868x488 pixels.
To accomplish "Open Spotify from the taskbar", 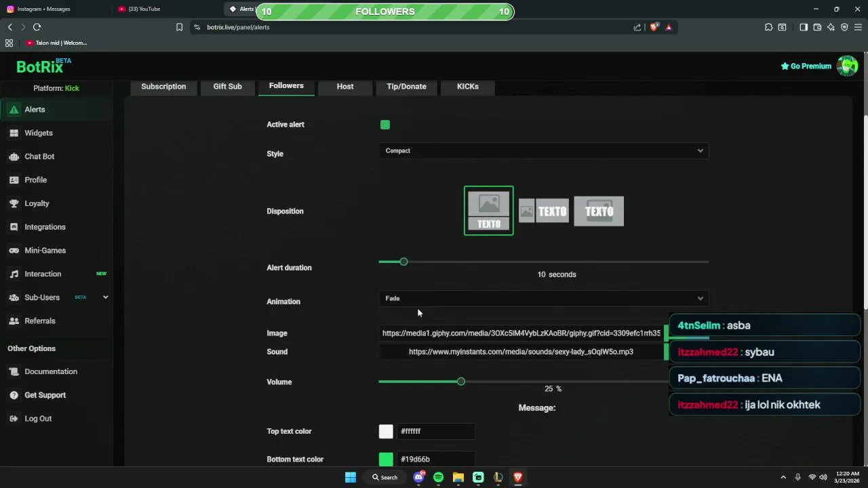I will (x=438, y=477).
